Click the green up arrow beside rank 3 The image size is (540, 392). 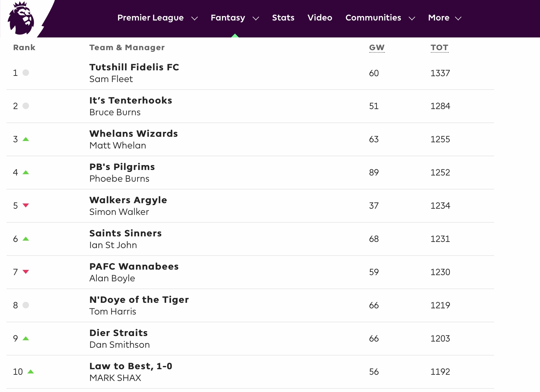point(26,139)
